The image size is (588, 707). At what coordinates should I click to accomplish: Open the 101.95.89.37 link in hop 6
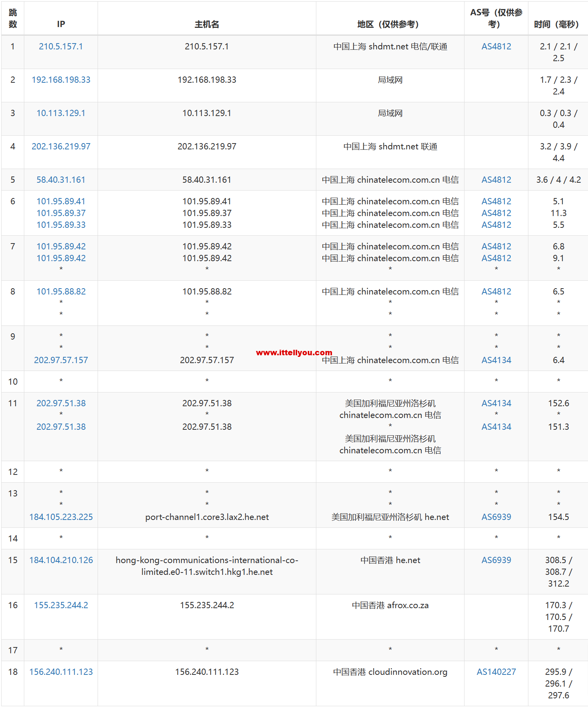(x=61, y=213)
